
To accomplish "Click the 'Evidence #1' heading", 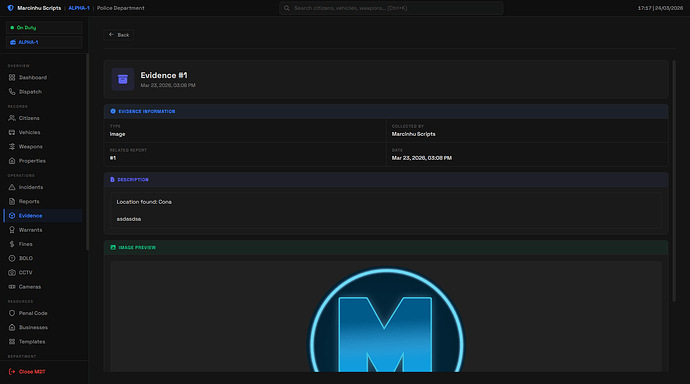I will pyautogui.click(x=164, y=76).
